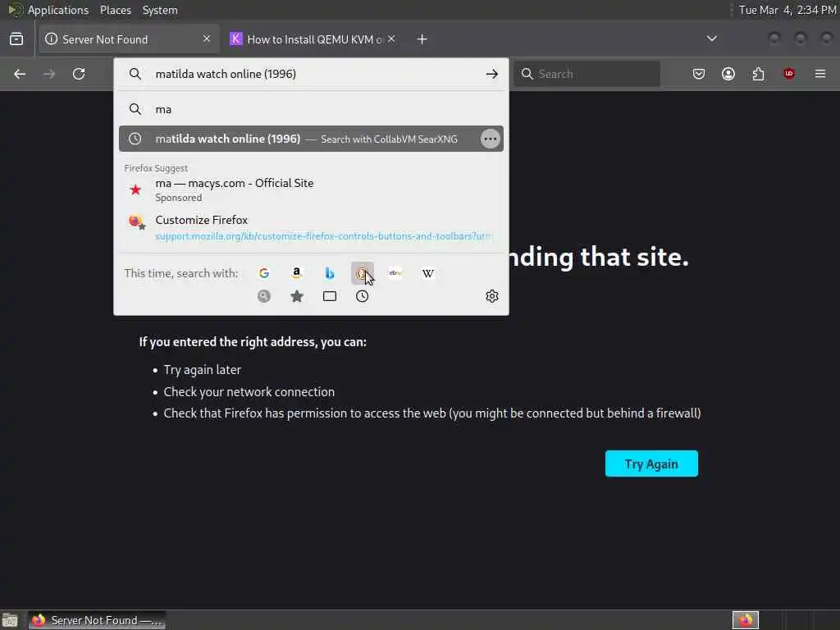Image resolution: width=840 pixels, height=630 pixels.
Task: Open a new tab with plus
Action: 422,39
